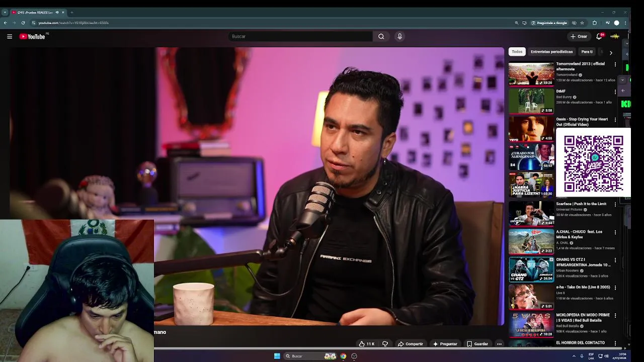The width and height of the screenshot is (644, 362).
Task: Open taskbar clock showing 10:56
Action: [619, 356]
